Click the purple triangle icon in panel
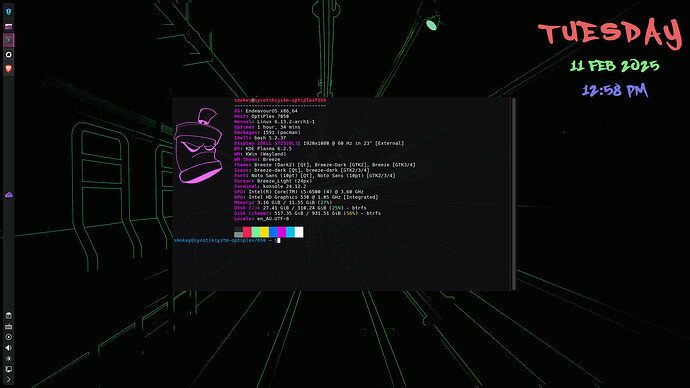This screenshot has width=690, height=388. pyautogui.click(x=8, y=194)
